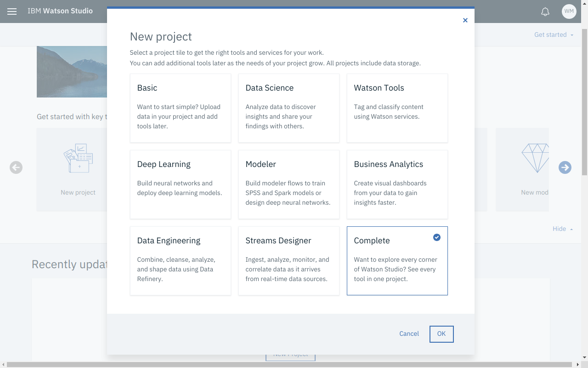Open the notifications bell
This screenshot has height=368, width=588.
click(x=545, y=12)
